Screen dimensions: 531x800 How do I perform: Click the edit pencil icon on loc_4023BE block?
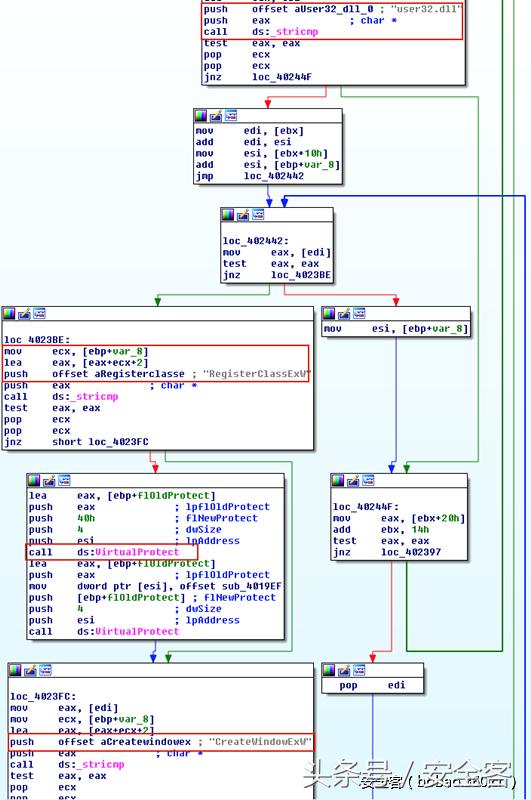click(x=24, y=314)
